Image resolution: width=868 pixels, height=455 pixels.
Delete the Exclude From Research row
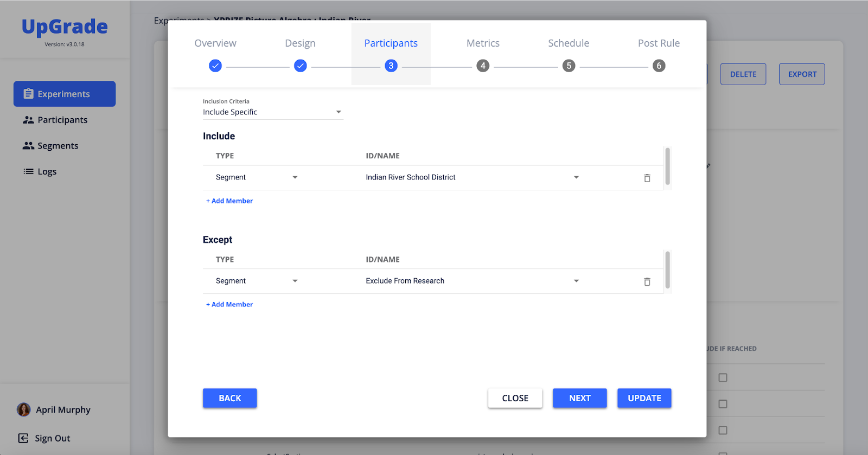(647, 281)
